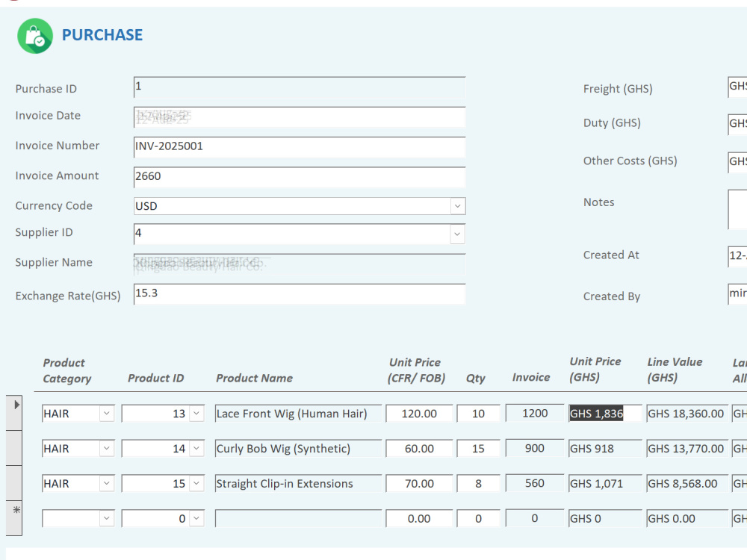This screenshot has width=747, height=560.
Task: Expand Product Category dropdown for Lace Front Wig row
Action: 107,414
